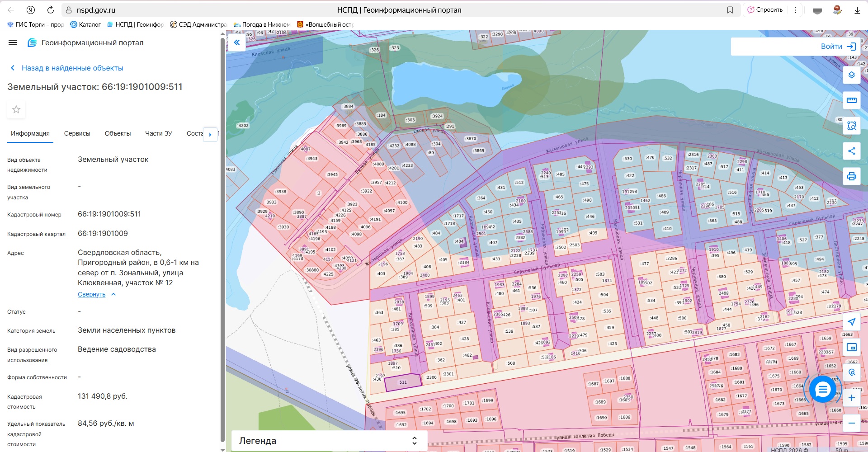
Task: Toggle the mini overview map
Action: click(x=851, y=347)
